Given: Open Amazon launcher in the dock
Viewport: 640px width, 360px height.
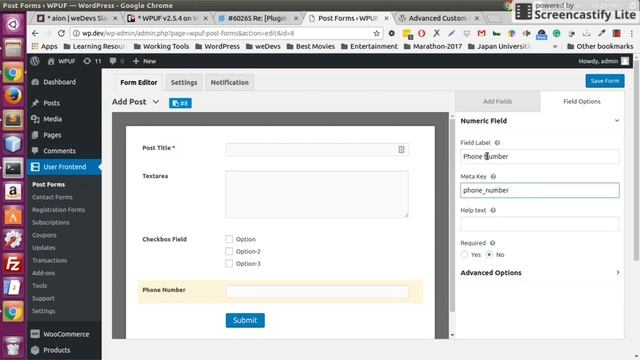Looking at the screenshot, I should click(13, 192).
